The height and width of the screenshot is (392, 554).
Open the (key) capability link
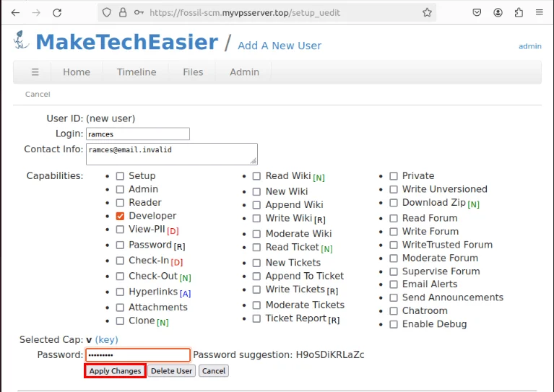(106, 339)
